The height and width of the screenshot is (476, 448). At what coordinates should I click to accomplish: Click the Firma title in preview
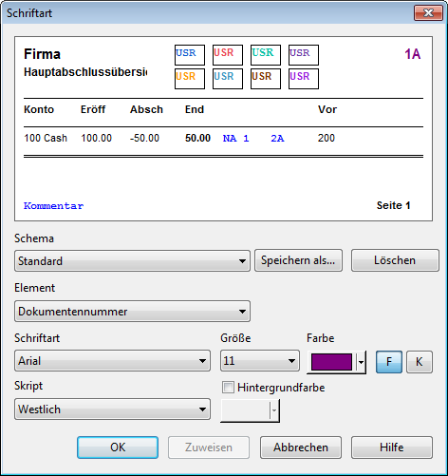[x=42, y=54]
